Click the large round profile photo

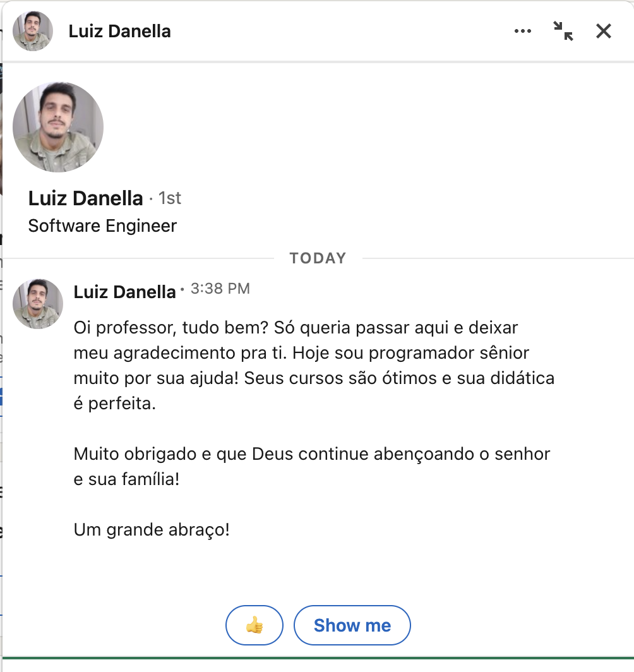58,127
